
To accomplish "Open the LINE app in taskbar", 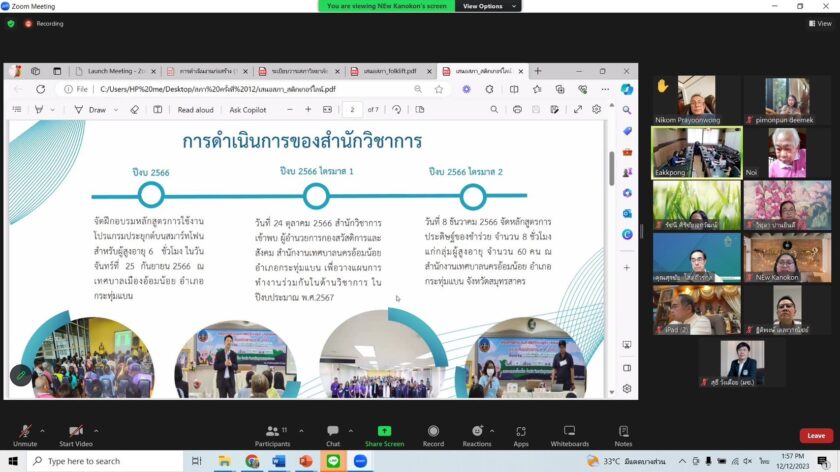I will (333, 461).
